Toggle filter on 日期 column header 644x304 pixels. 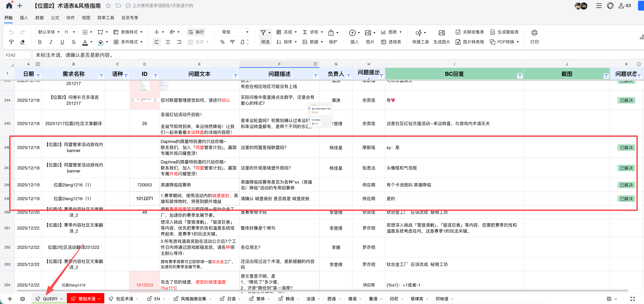(38, 76)
